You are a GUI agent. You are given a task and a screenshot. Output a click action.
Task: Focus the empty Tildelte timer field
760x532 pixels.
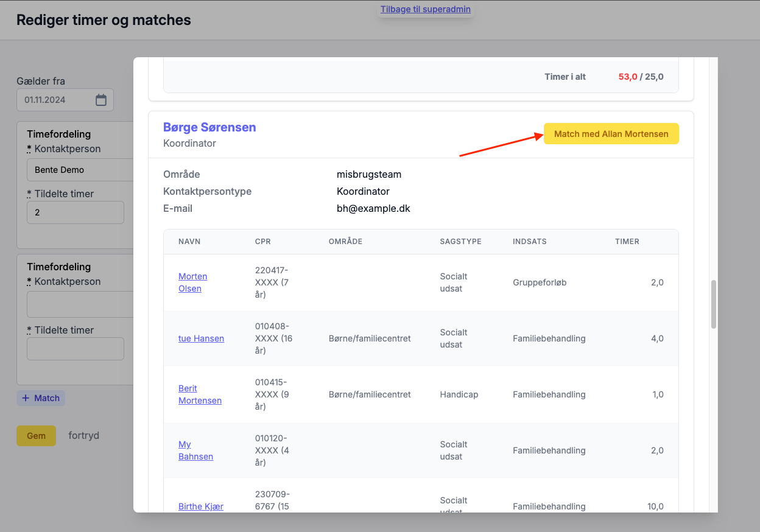(x=76, y=349)
